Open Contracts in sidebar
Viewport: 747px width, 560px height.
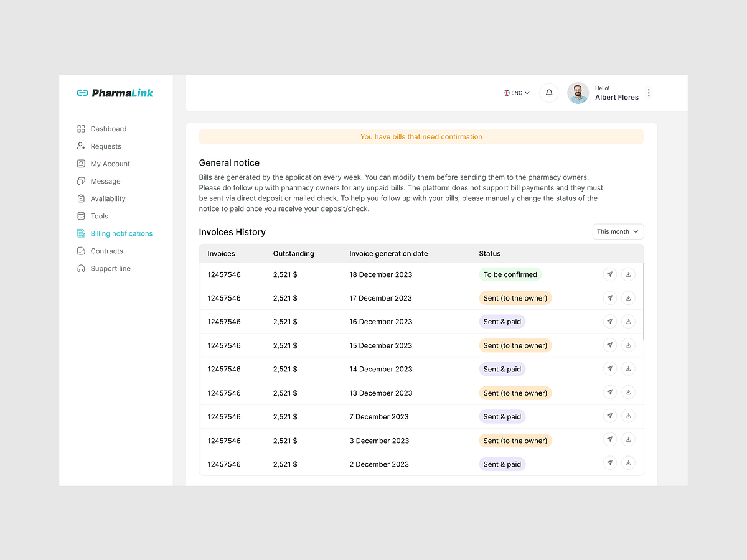coord(100,251)
